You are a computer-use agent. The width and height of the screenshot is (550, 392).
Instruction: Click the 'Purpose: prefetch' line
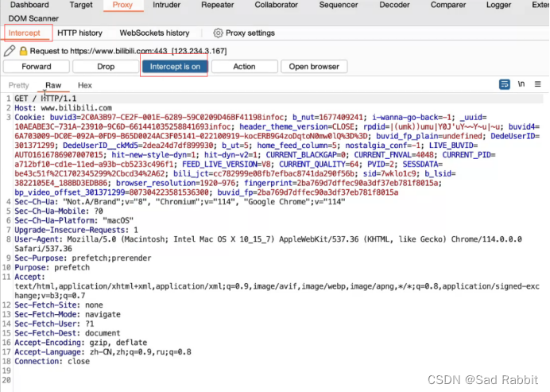point(52,268)
